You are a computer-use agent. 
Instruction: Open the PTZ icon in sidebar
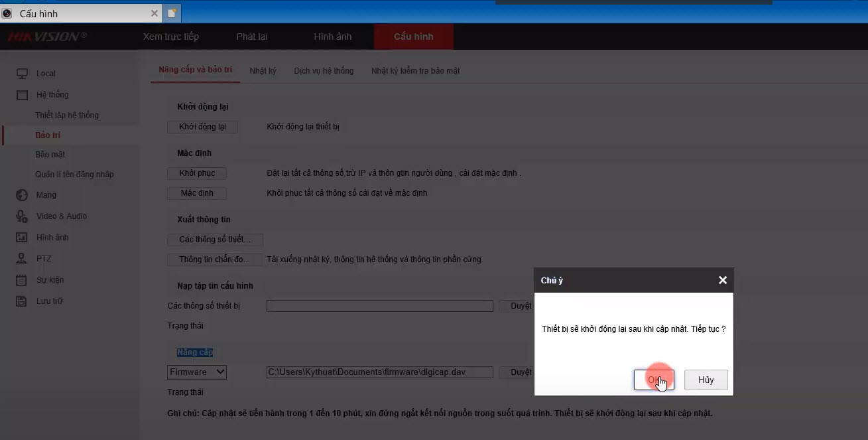[23, 259]
